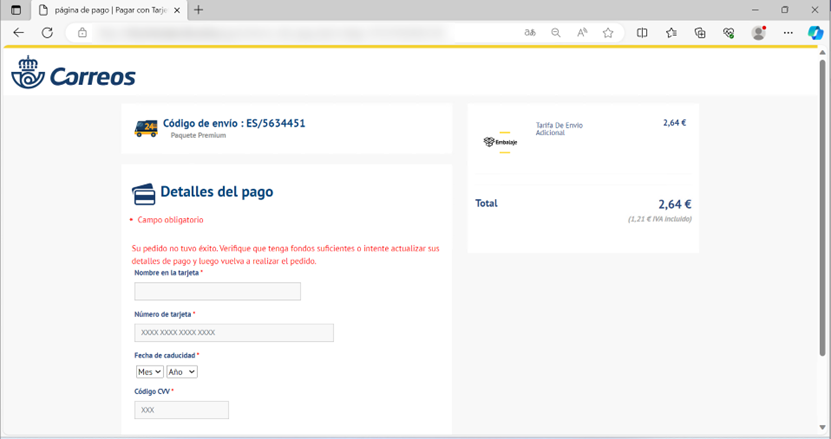Click the Nombre en la tarjeta field
Viewport: 831px width, 439px height.
(x=217, y=292)
